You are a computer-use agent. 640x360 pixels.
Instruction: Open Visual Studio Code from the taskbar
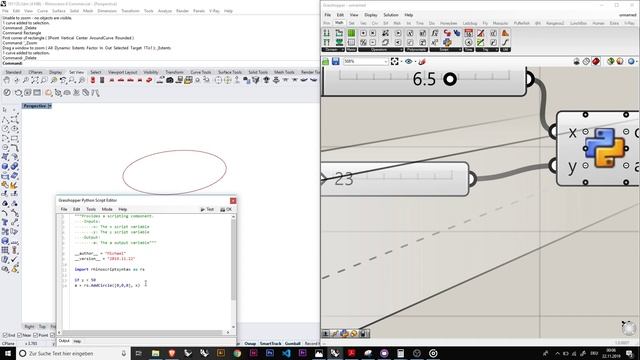pyautogui.click(x=286, y=353)
